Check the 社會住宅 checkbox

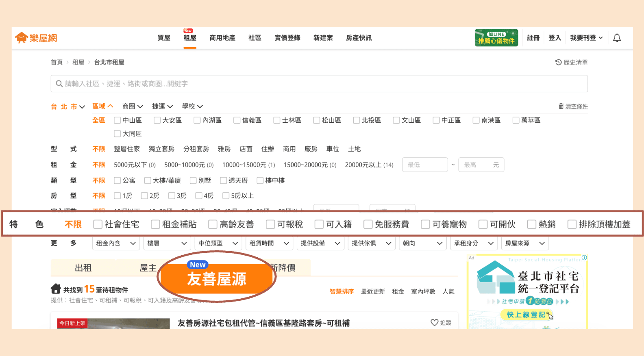tap(98, 224)
